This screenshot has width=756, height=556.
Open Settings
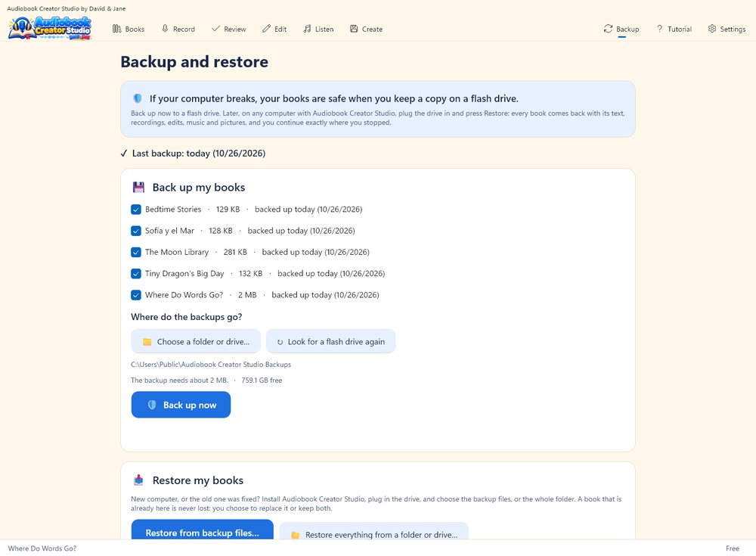727,29
